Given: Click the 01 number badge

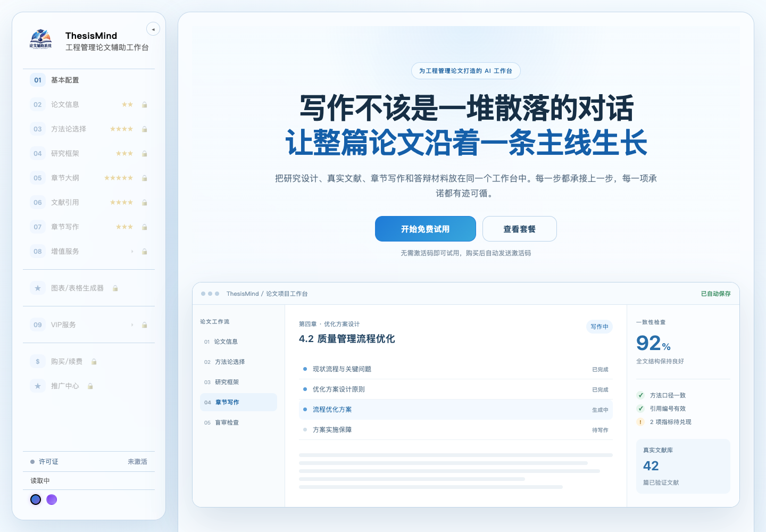Looking at the screenshot, I should pos(38,80).
